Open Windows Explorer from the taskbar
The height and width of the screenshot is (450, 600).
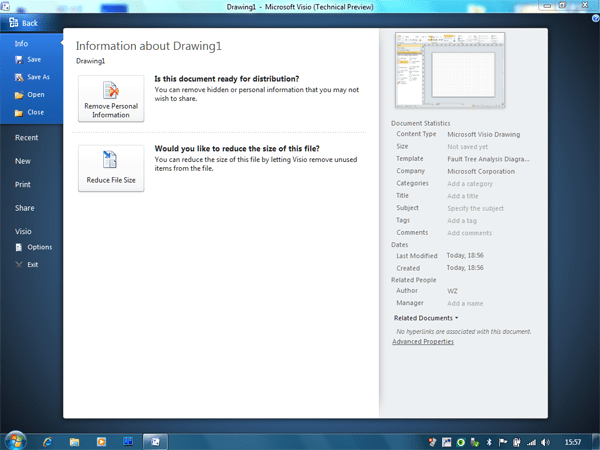pyautogui.click(x=74, y=442)
